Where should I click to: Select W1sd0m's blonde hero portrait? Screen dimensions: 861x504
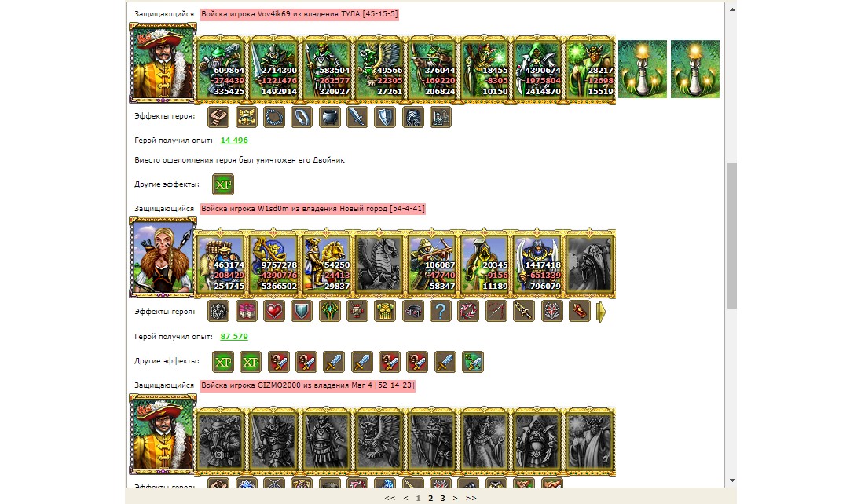pyautogui.click(x=163, y=257)
